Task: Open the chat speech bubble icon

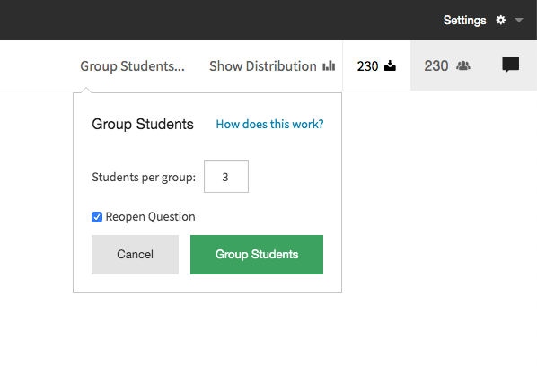Action: tap(511, 65)
